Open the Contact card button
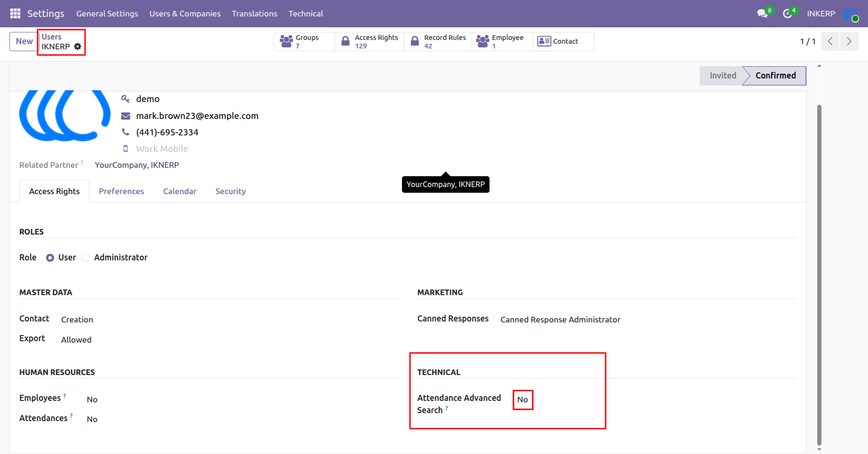Image resolution: width=868 pixels, height=454 pixels. click(x=563, y=41)
